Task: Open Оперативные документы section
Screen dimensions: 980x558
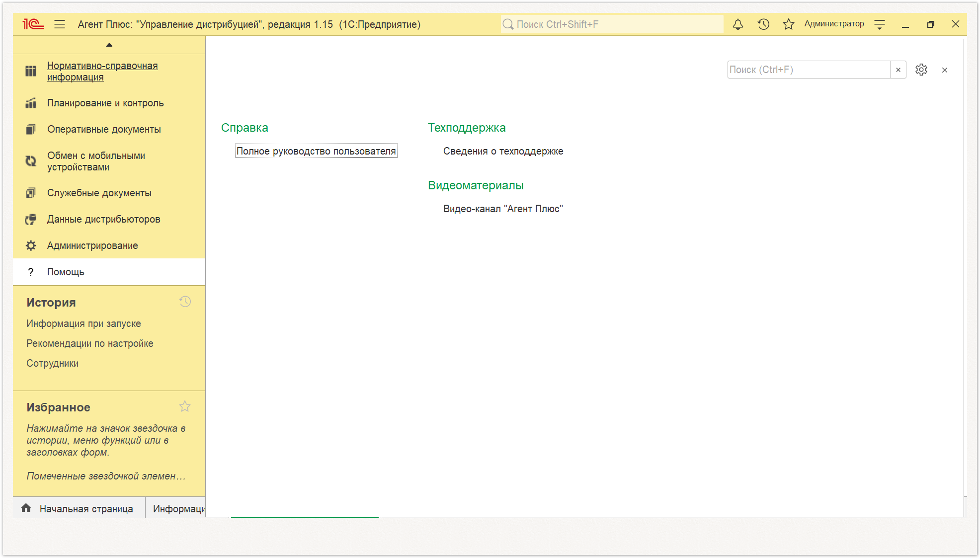Action: (x=104, y=129)
